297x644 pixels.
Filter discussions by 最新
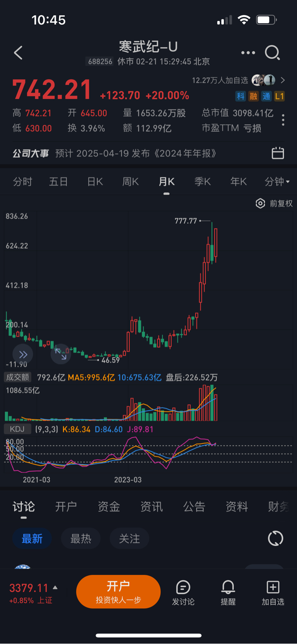(32, 539)
